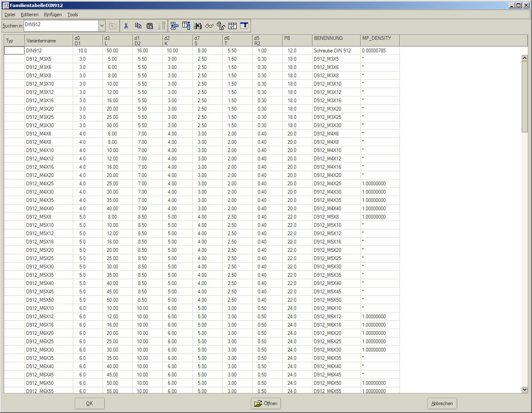Click the BENENNUNG cell D912_M6X45

336,375
